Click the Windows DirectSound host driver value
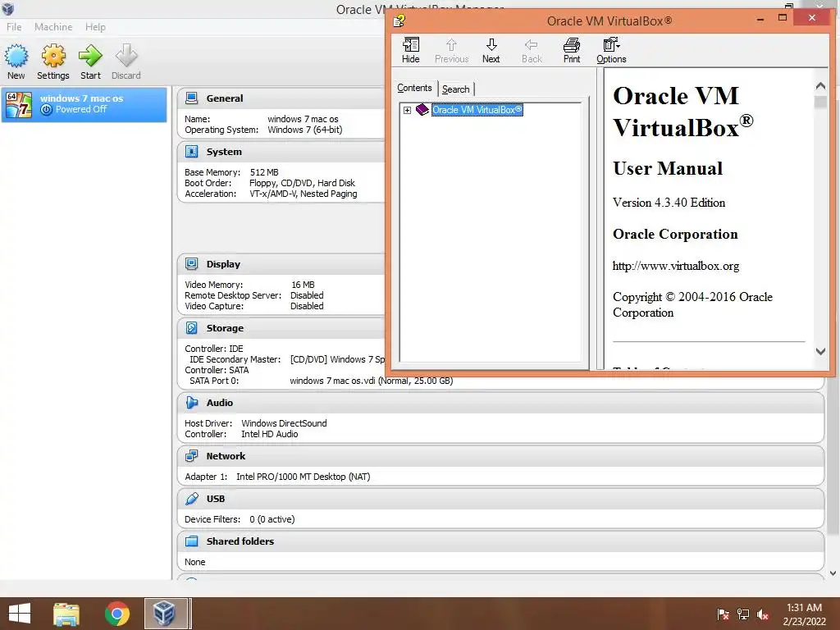Screen dimensions: 840x630 [284, 423]
